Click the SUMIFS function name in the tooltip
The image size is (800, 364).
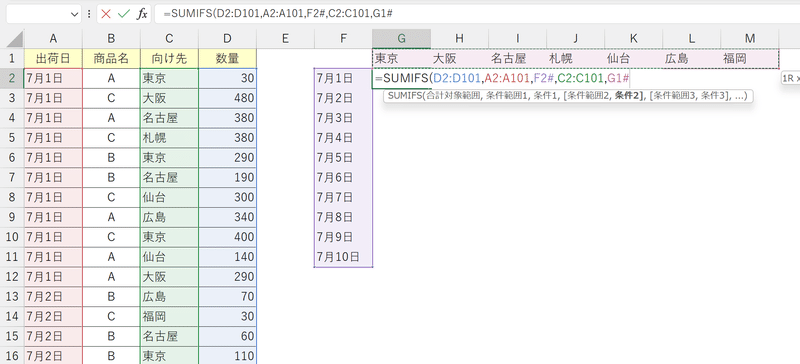[x=405, y=95]
